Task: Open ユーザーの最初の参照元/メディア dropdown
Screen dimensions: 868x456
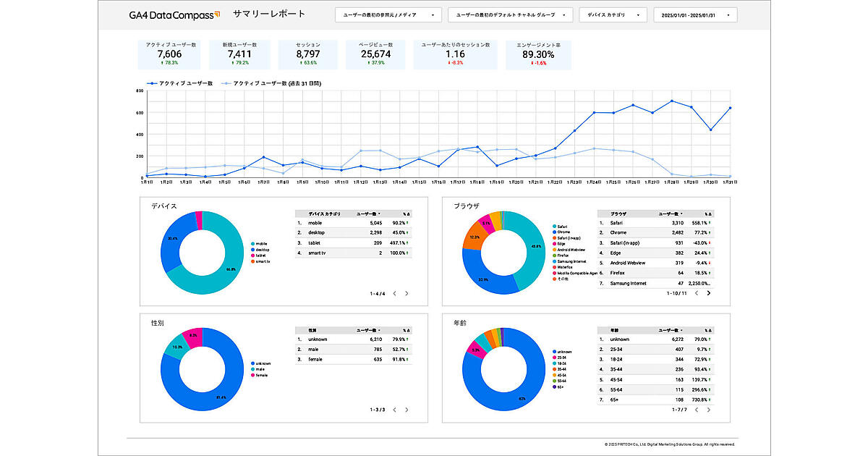Action: tap(388, 14)
